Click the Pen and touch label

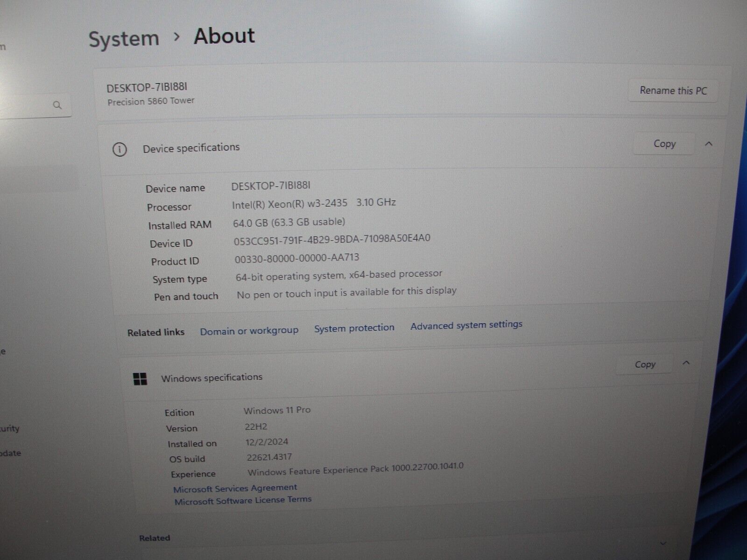[186, 297]
